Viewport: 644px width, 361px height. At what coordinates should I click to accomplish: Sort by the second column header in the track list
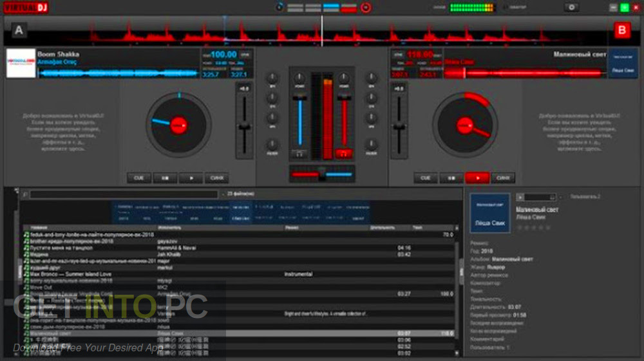click(220, 227)
